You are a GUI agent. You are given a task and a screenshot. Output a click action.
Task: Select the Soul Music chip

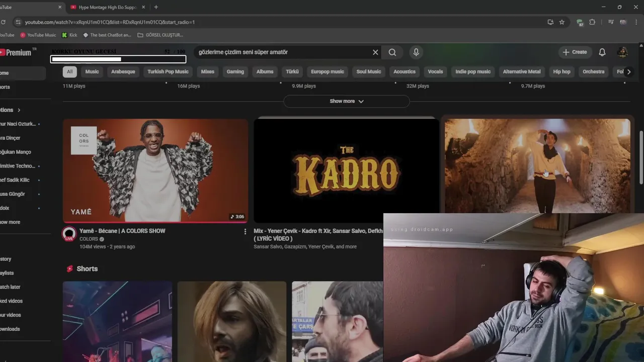pos(369,72)
